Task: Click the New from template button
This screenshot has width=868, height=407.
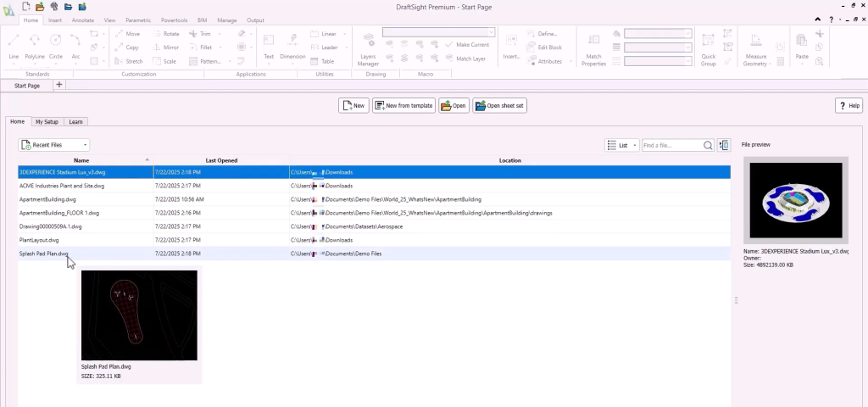Action: tap(404, 106)
